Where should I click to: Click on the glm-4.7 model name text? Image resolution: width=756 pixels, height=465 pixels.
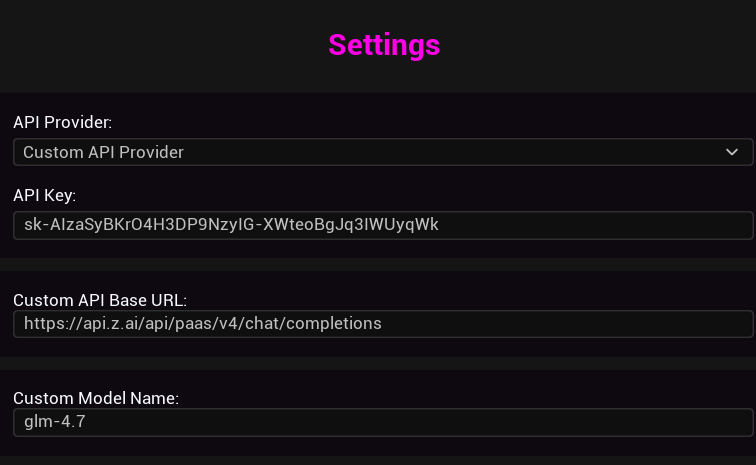(x=55, y=422)
